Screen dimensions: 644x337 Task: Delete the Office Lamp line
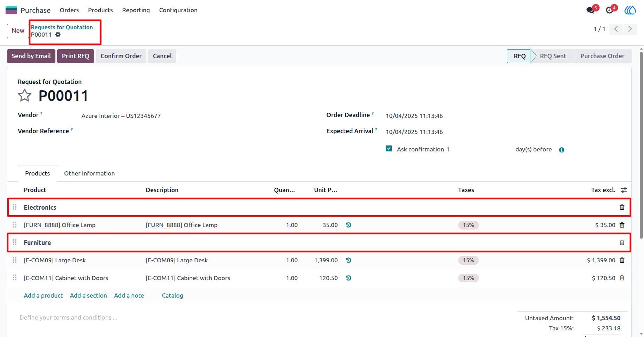[x=622, y=225]
